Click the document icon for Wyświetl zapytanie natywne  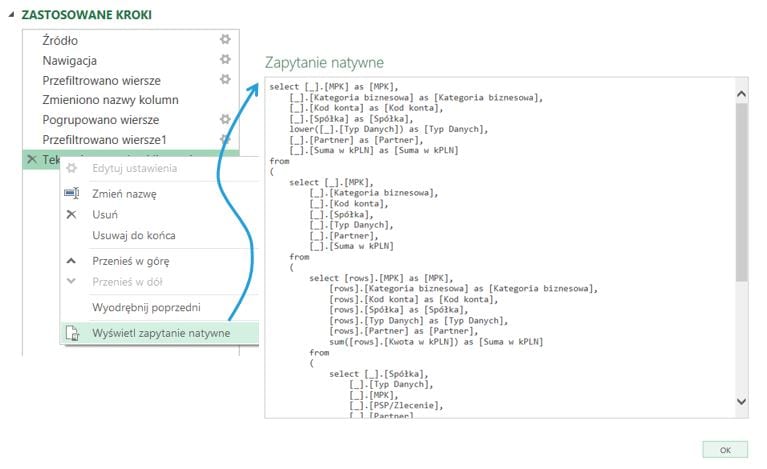[x=71, y=333]
